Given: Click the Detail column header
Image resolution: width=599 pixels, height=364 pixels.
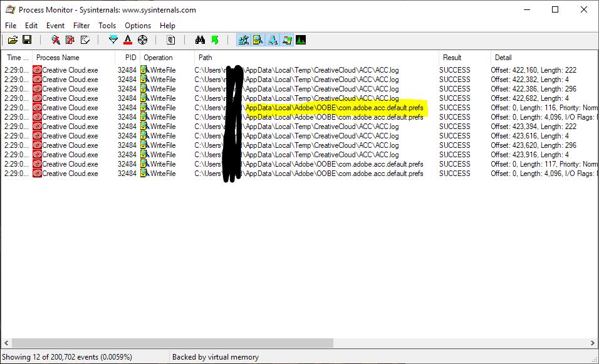Looking at the screenshot, I should pyautogui.click(x=544, y=58).
